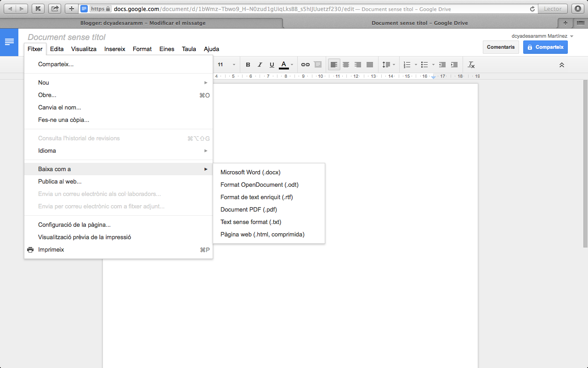Open the Edita menu
The height and width of the screenshot is (368, 588).
[57, 49]
